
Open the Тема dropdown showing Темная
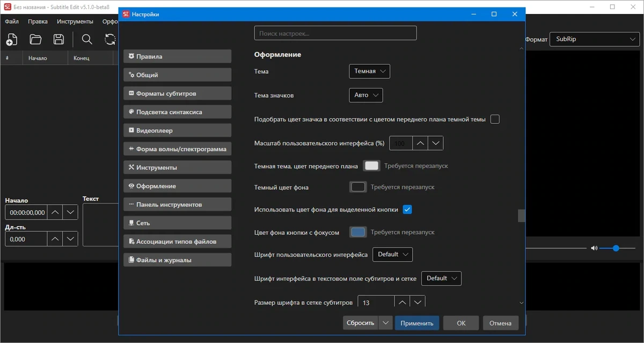[369, 71]
